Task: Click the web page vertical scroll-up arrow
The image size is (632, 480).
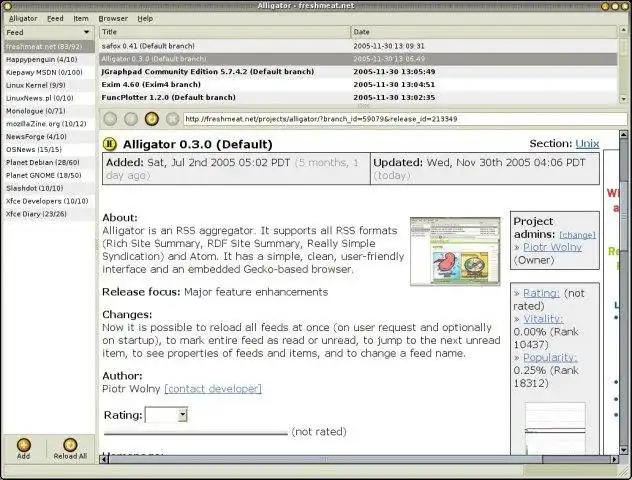Action: pyautogui.click(x=623, y=134)
